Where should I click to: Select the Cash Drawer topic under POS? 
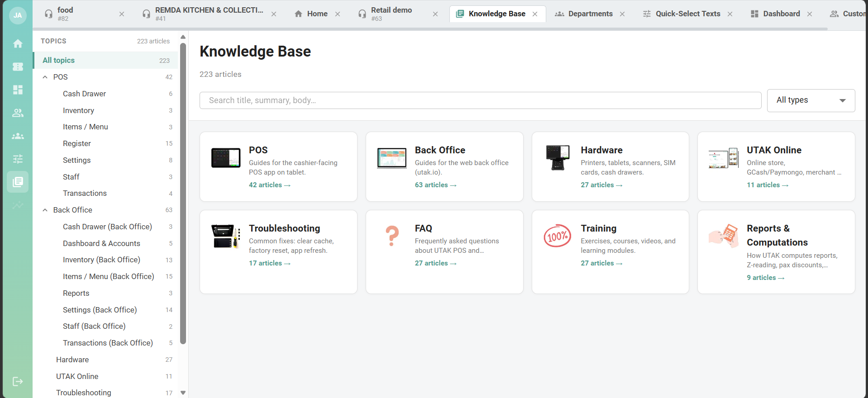point(106,94)
